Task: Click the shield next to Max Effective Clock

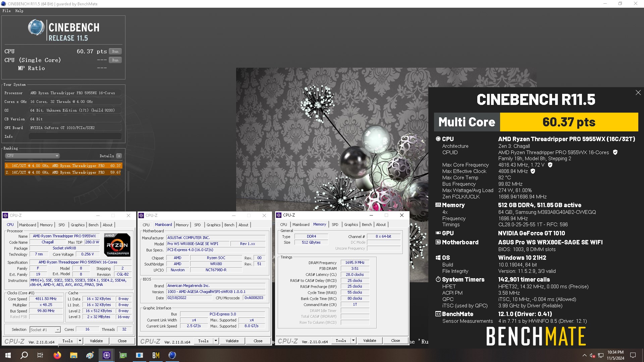Action: click(533, 171)
